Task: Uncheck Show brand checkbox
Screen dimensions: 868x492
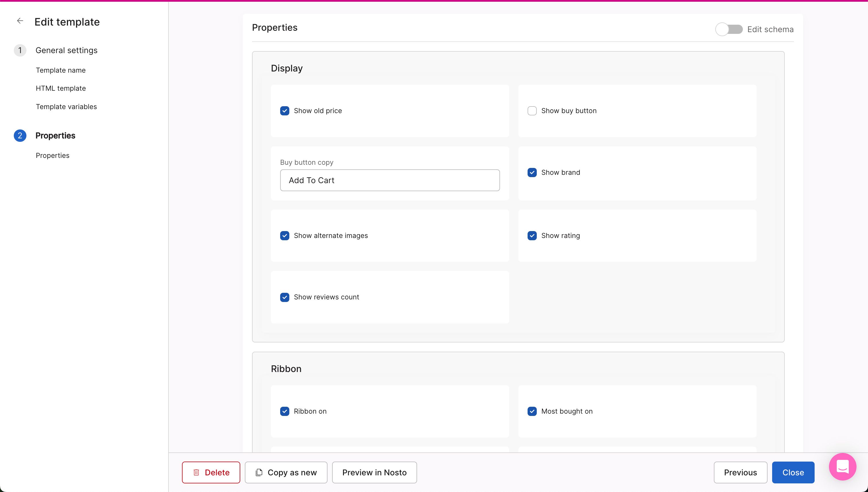Action: [532, 172]
